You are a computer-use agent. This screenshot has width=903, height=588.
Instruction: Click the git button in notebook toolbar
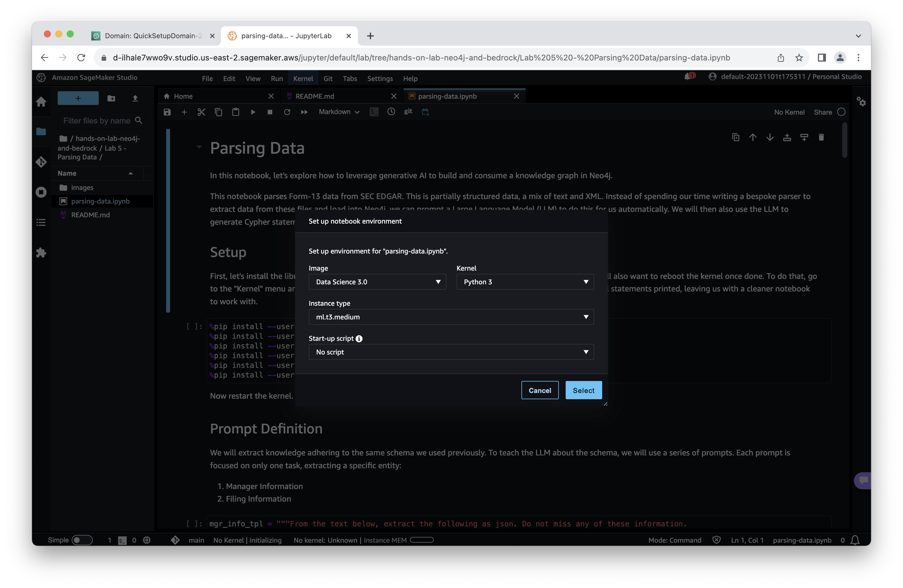tap(408, 111)
